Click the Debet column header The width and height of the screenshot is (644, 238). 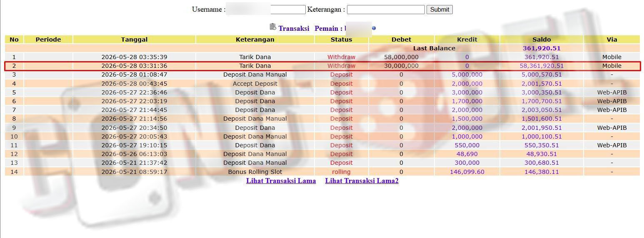click(x=401, y=40)
